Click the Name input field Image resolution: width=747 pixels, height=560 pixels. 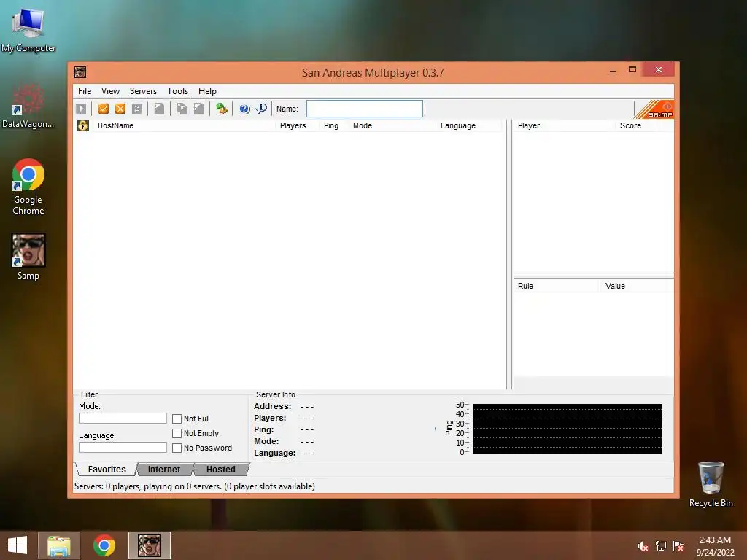pos(365,109)
